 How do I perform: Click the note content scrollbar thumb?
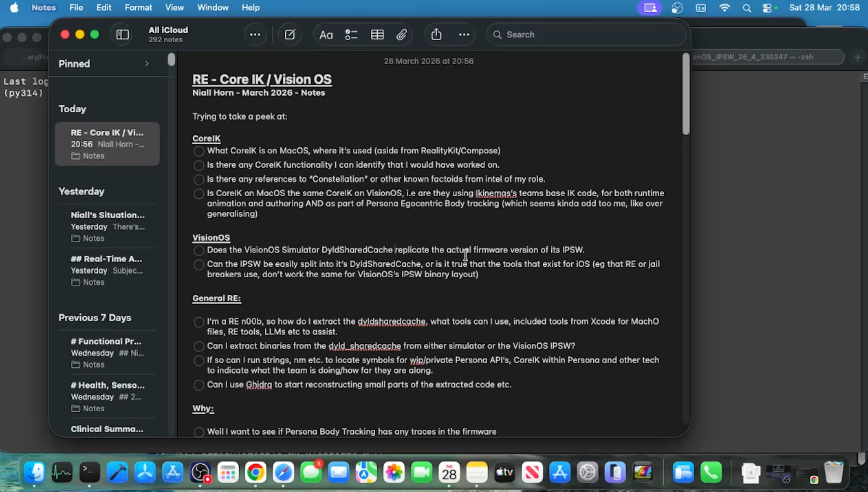click(685, 94)
